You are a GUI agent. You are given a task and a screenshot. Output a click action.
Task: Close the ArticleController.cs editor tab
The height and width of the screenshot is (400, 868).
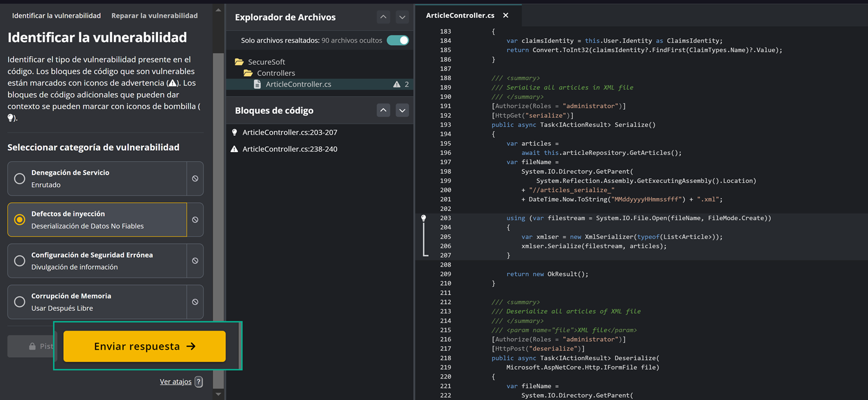pyautogui.click(x=506, y=16)
